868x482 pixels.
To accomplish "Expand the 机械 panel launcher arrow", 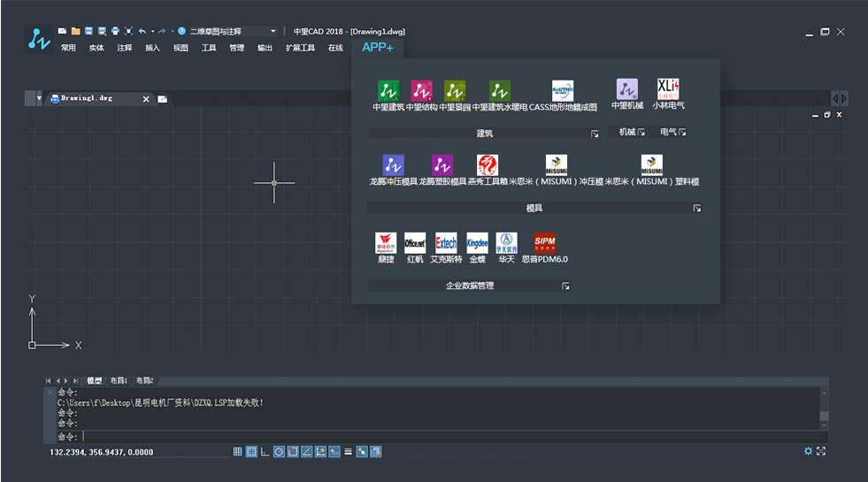I will (x=641, y=133).
